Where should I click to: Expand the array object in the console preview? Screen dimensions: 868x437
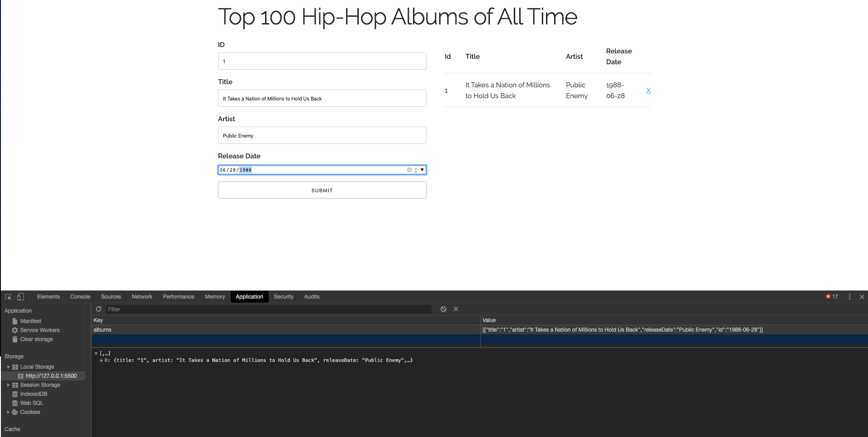tap(96, 353)
